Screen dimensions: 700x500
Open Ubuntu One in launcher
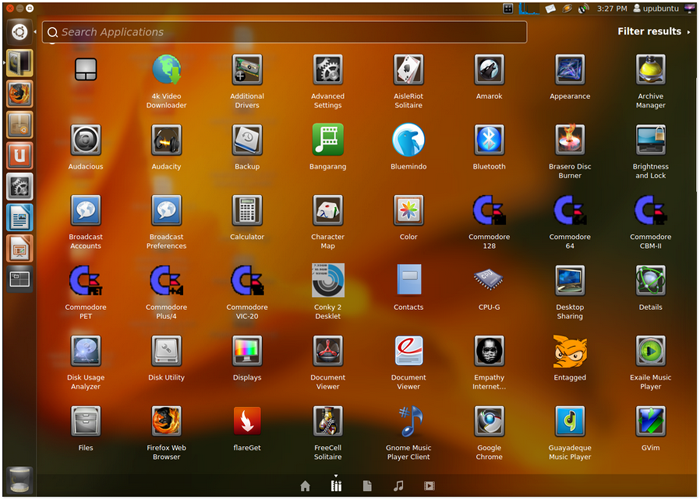click(x=20, y=155)
